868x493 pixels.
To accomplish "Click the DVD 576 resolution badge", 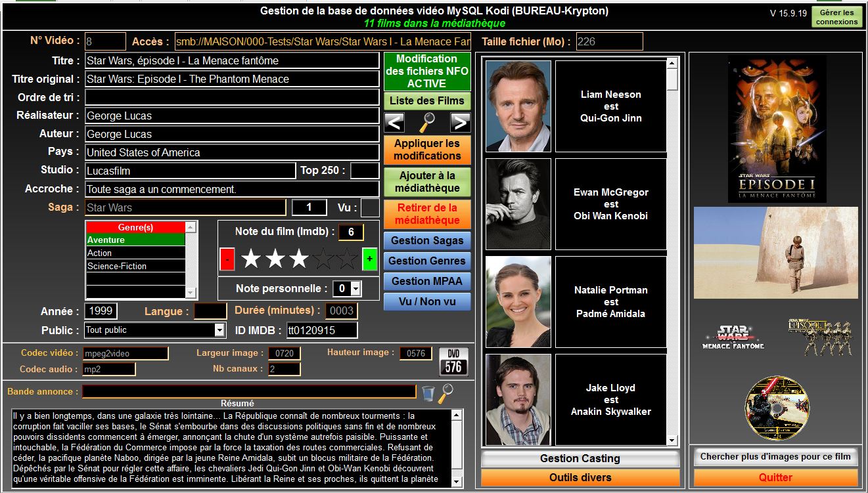I will point(453,361).
